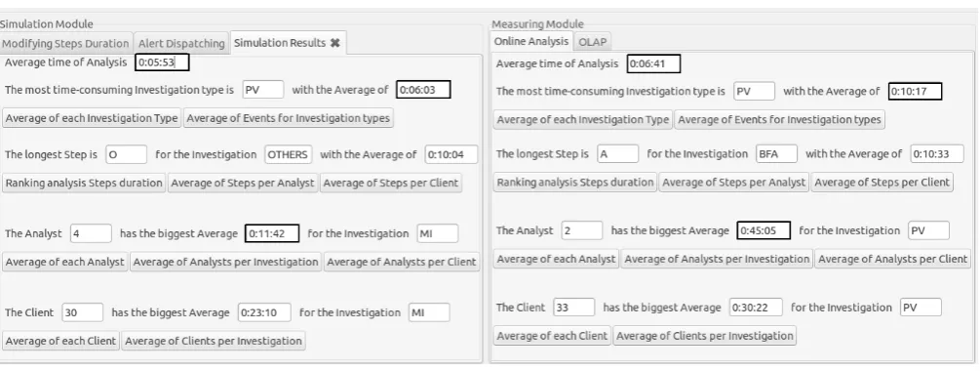Show Average of Steps per Client in Simulation Module

[391, 184]
